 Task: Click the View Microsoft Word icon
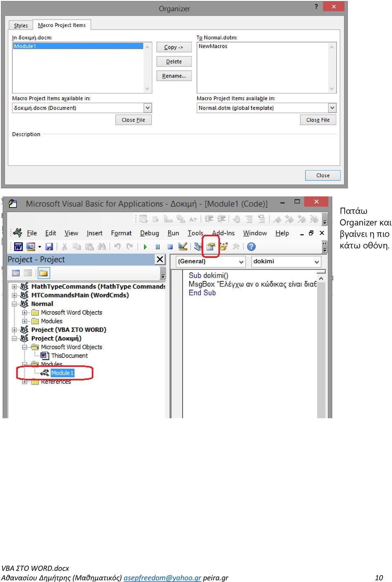pyautogui.click(x=18, y=246)
